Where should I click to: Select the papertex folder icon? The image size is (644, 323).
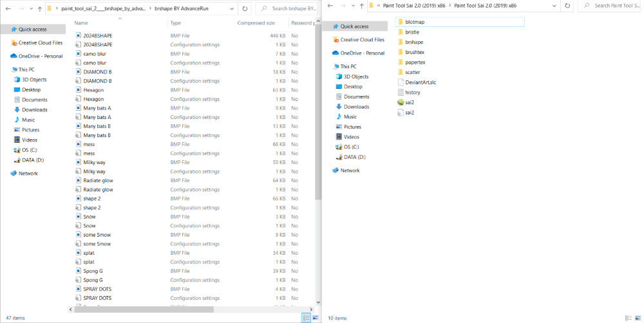point(401,62)
